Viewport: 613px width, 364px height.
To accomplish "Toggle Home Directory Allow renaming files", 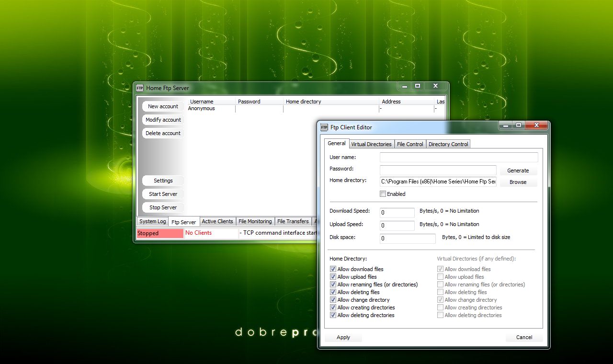I will [333, 284].
